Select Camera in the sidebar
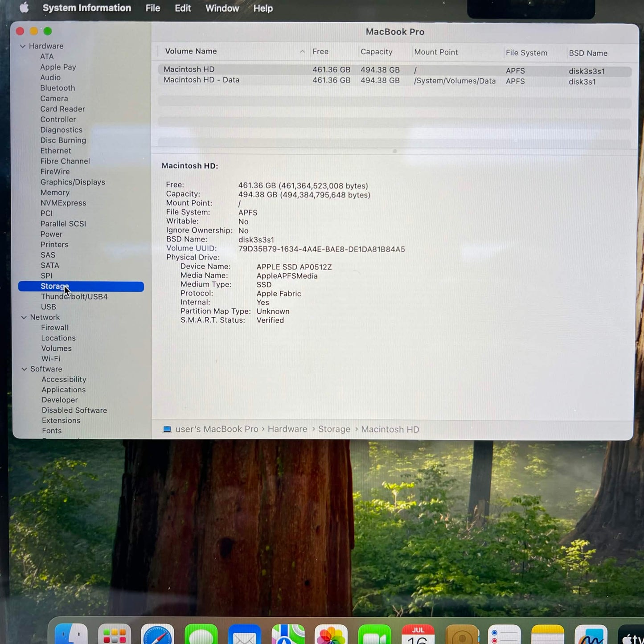The height and width of the screenshot is (644, 644). pyautogui.click(x=54, y=98)
